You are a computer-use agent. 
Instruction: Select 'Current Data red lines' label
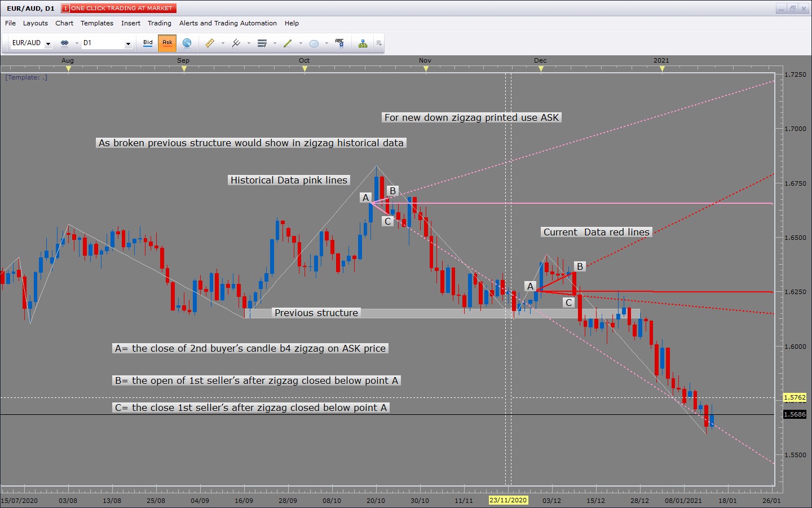click(597, 232)
